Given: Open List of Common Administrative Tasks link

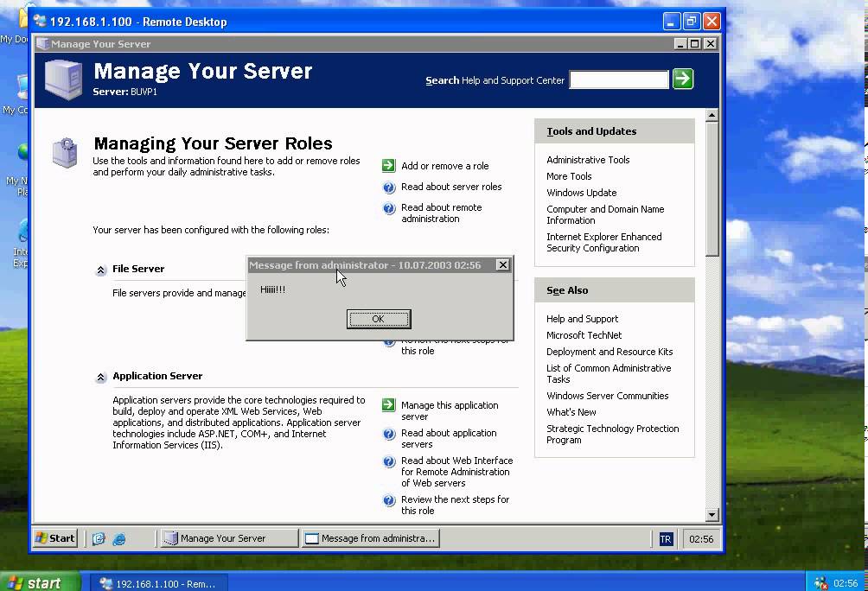Looking at the screenshot, I should 609,373.
